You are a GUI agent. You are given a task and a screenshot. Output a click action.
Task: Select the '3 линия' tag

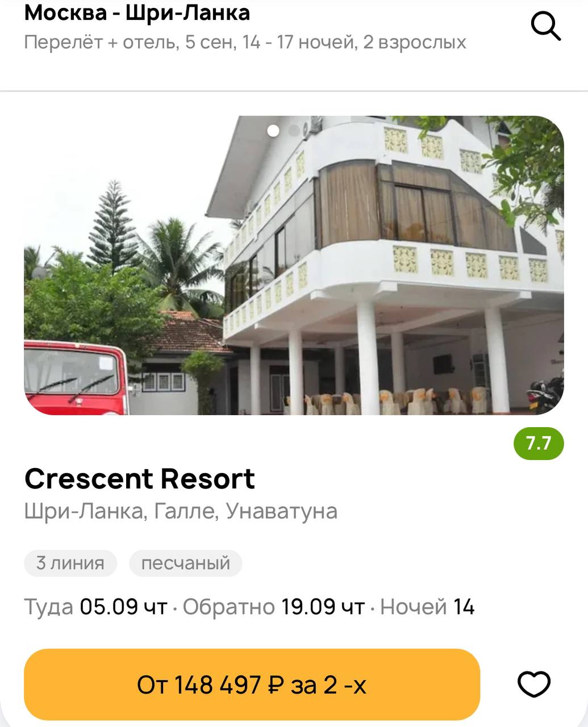[70, 563]
